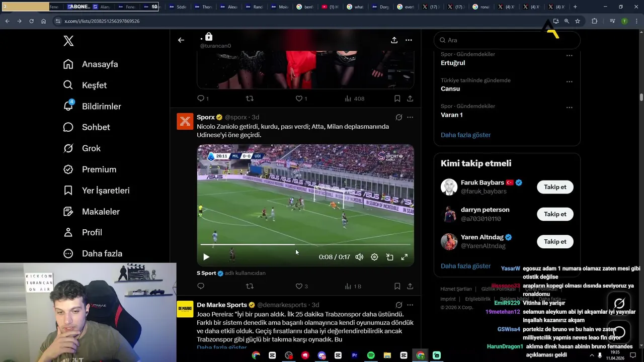Reply to the Sporx post
The image size is (644, 362).
[201, 286]
